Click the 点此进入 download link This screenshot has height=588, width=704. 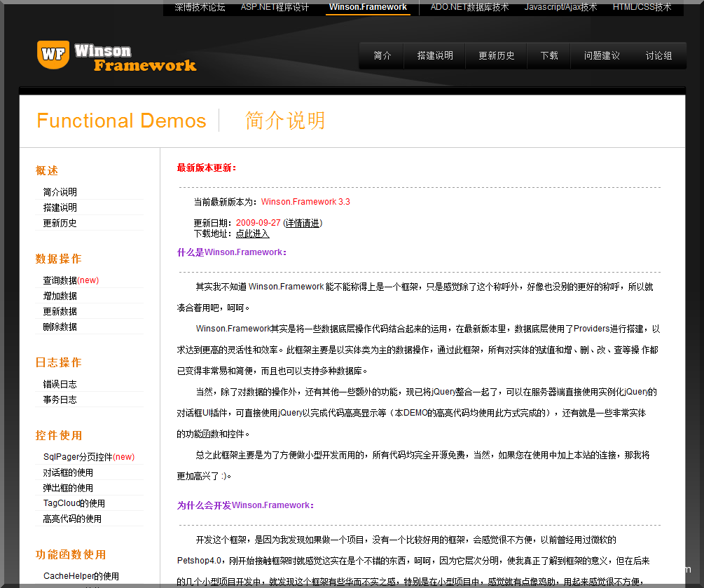252,234
